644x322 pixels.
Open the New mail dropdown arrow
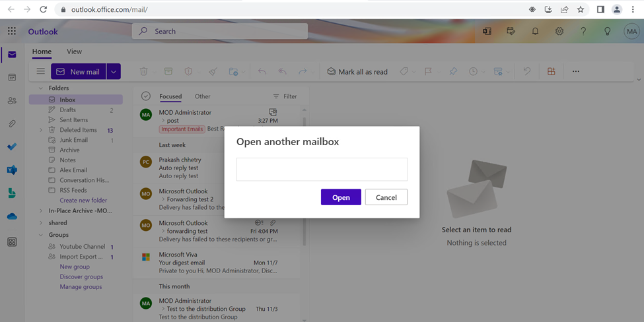pos(114,72)
